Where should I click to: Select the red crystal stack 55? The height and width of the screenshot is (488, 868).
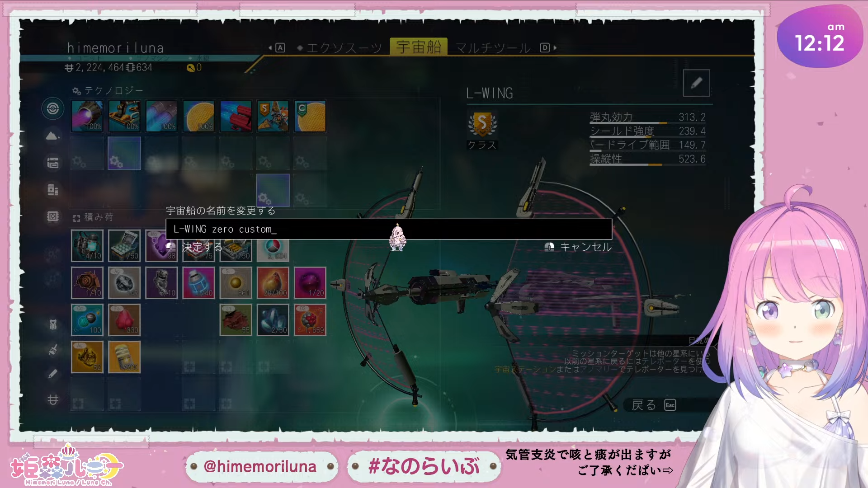(x=236, y=319)
